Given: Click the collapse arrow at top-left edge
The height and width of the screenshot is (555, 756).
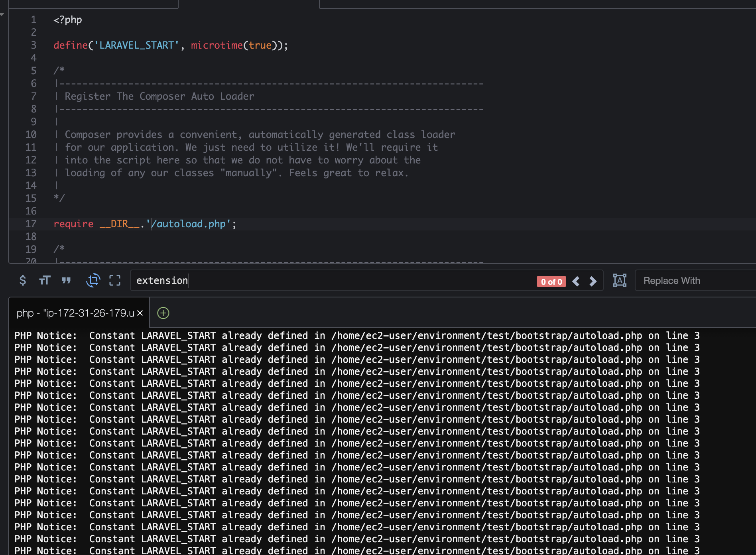Looking at the screenshot, I should (2, 14).
